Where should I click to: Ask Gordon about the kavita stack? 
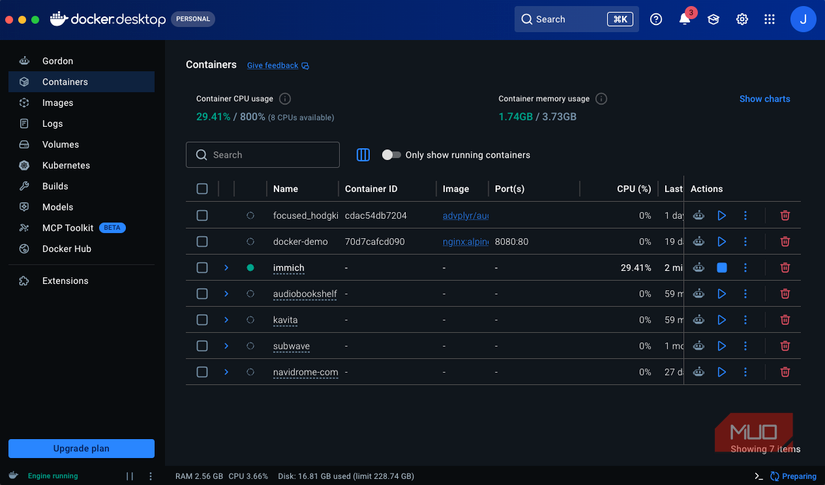tap(698, 320)
